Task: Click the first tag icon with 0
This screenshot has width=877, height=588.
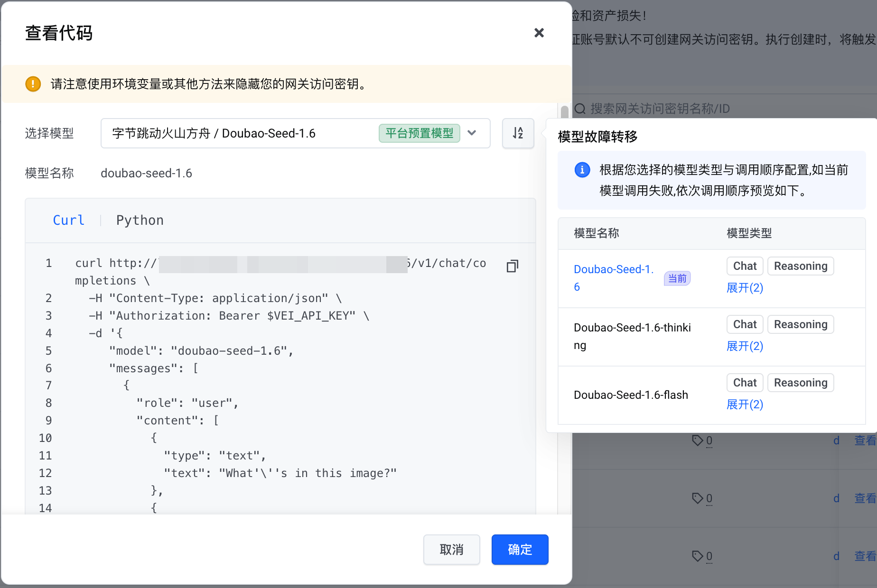Action: [697, 441]
